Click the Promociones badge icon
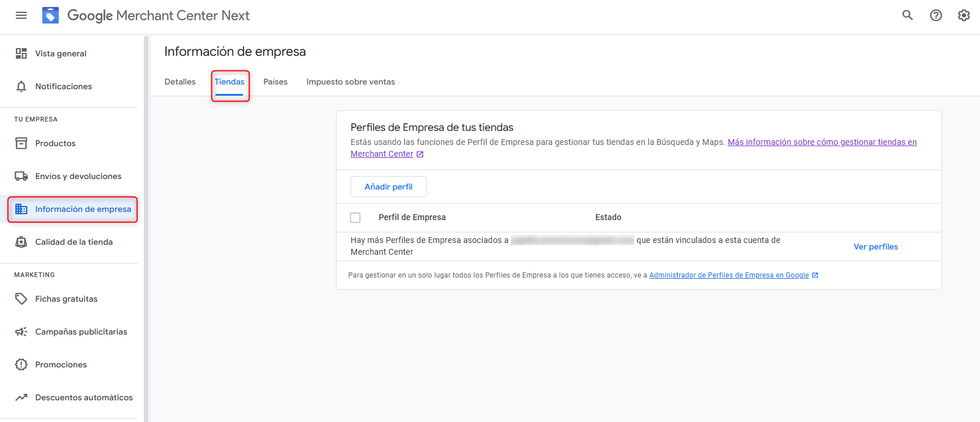The image size is (980, 422). click(21, 364)
